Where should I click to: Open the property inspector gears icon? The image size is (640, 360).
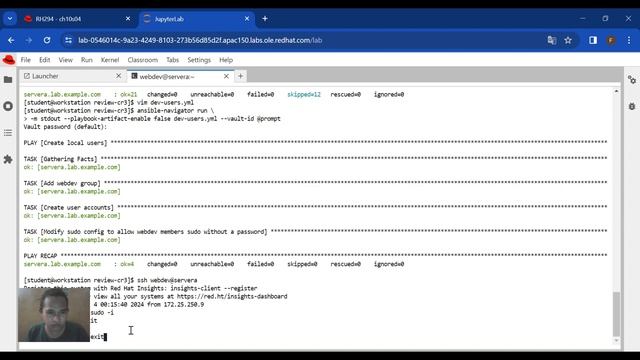[632, 80]
